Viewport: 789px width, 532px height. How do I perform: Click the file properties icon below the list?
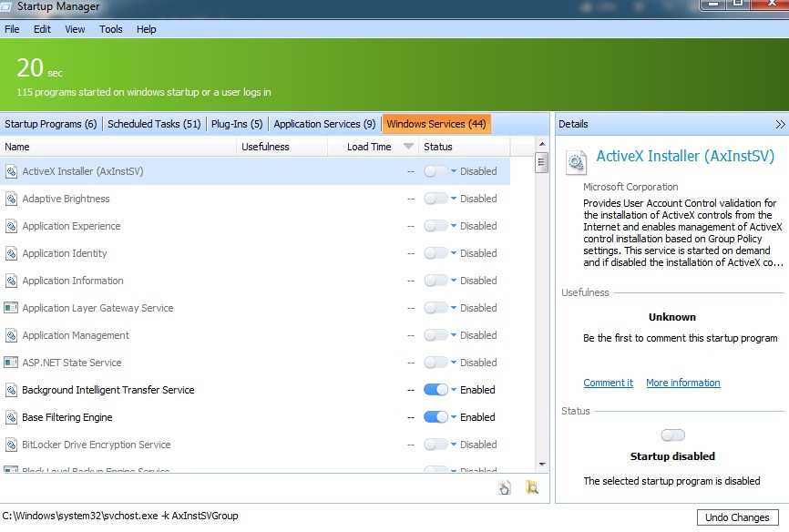point(506,487)
